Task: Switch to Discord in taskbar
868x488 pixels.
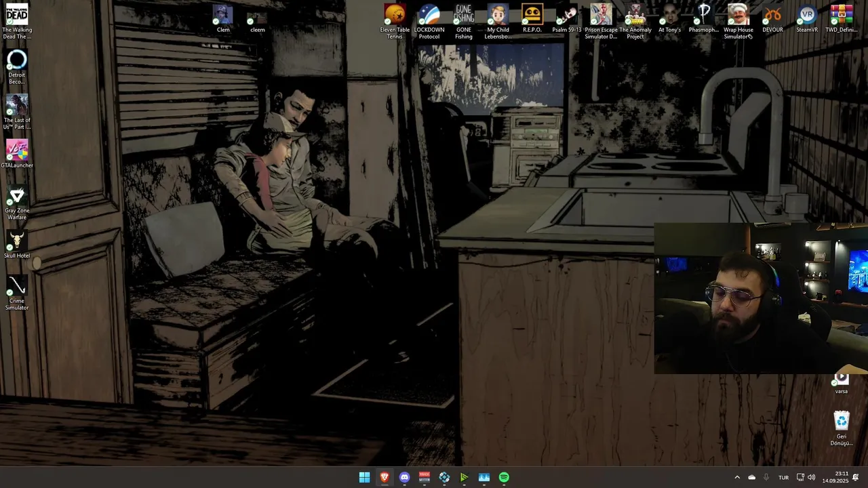Action: tap(404, 477)
